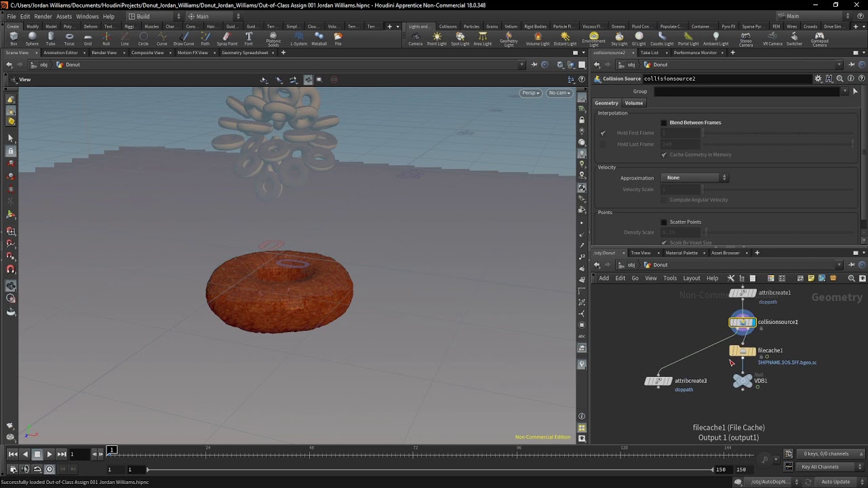Enable the Scatter Points checkbox
The width and height of the screenshot is (868, 488).
click(664, 222)
